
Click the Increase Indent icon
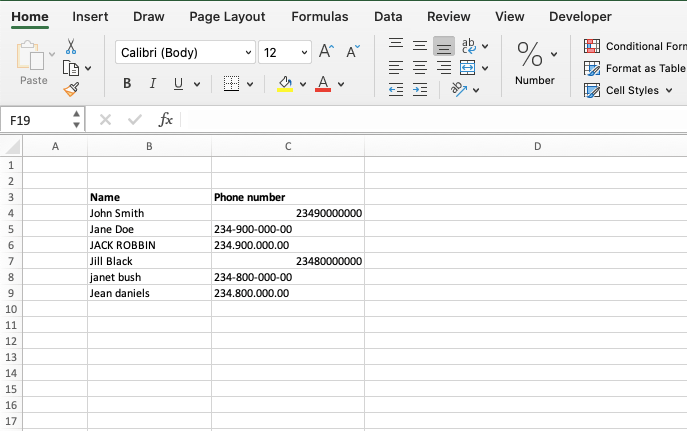click(420, 90)
